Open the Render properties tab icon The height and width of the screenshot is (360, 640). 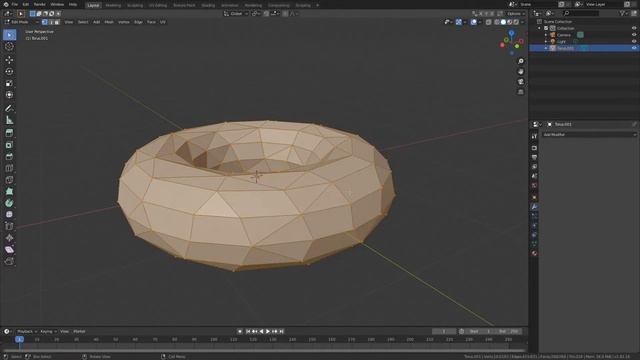pyautogui.click(x=534, y=148)
